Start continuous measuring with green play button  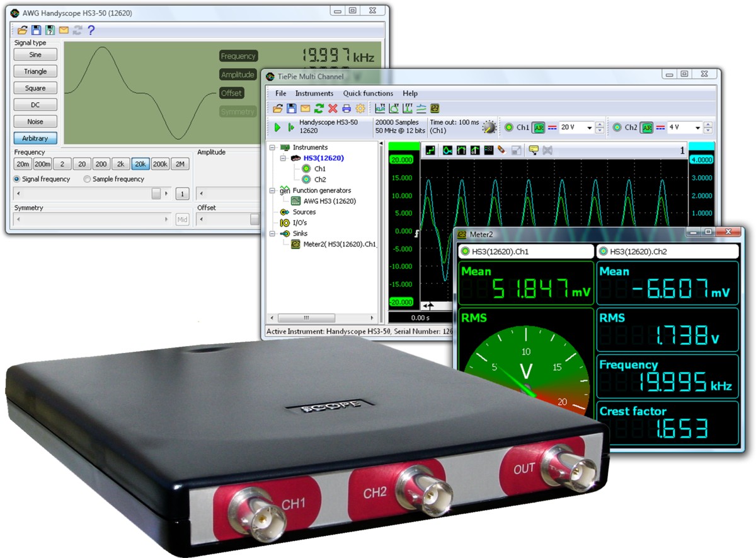[278, 127]
